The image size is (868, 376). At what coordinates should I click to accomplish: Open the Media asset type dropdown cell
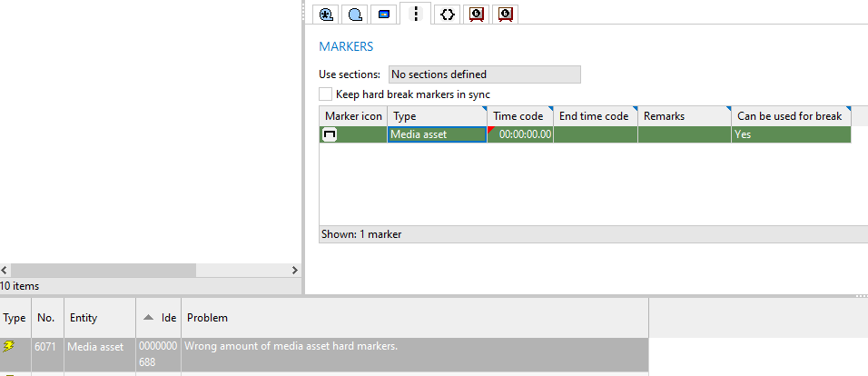[437, 134]
